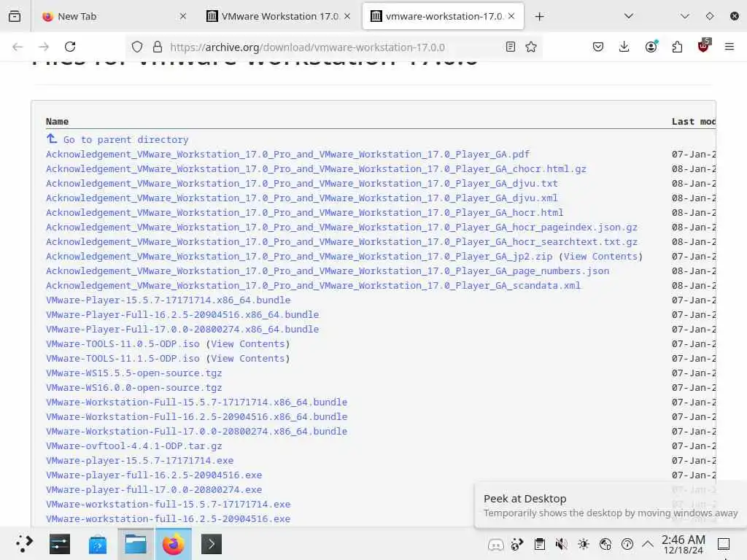The height and width of the screenshot is (560, 747).
Task: Open the Extensions puzzle icon
Action: (x=677, y=47)
